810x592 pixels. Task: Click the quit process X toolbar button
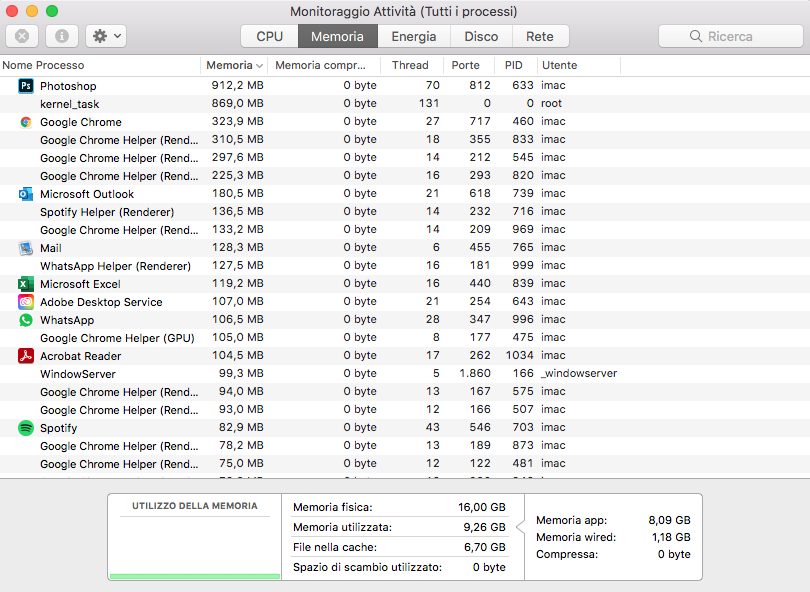(x=22, y=36)
